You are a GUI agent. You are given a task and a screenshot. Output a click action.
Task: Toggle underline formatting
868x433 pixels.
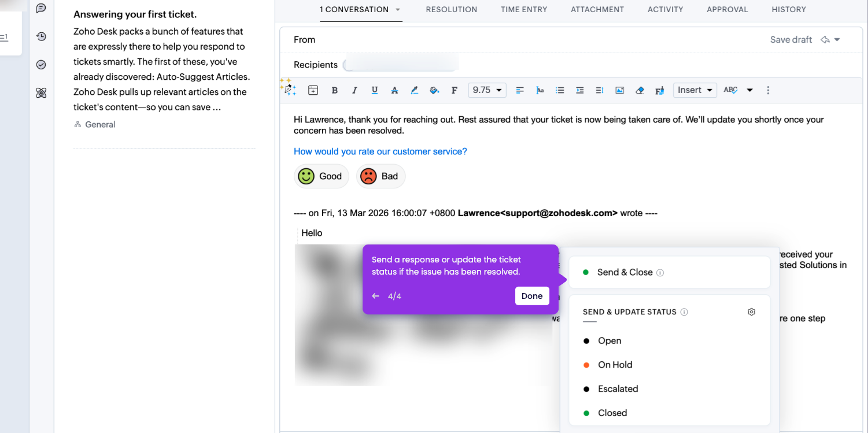click(x=375, y=90)
